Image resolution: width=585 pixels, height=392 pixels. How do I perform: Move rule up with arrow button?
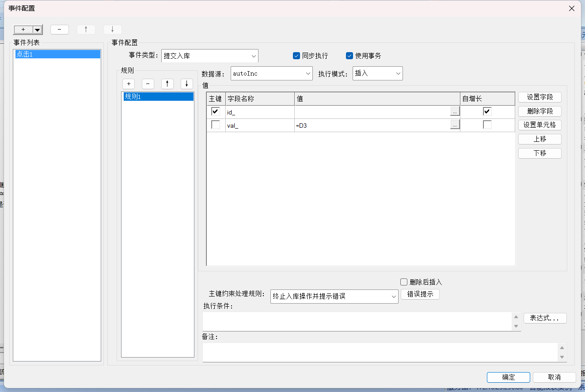pos(167,84)
